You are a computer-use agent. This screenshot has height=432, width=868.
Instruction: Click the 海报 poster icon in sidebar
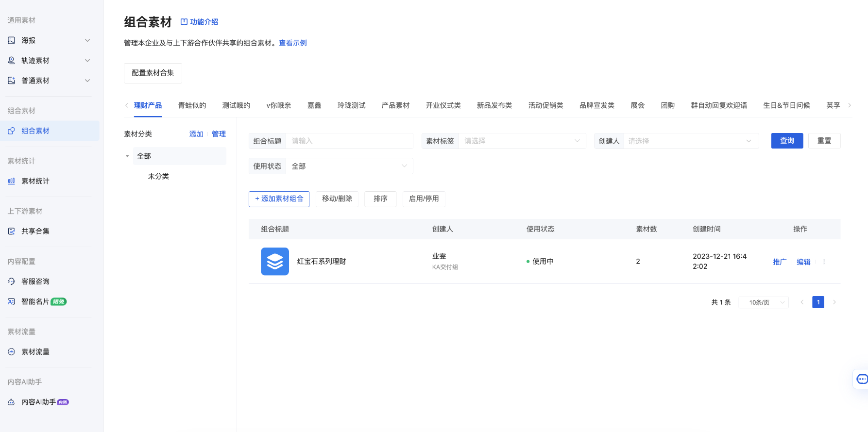(x=11, y=40)
